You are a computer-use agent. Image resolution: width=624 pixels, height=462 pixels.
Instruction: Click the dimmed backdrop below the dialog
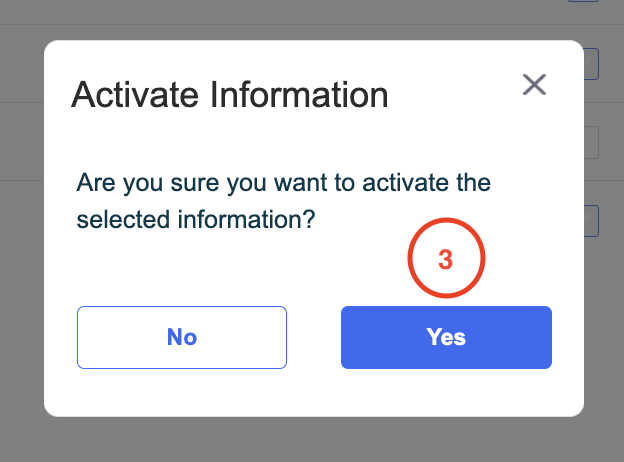tap(312, 440)
